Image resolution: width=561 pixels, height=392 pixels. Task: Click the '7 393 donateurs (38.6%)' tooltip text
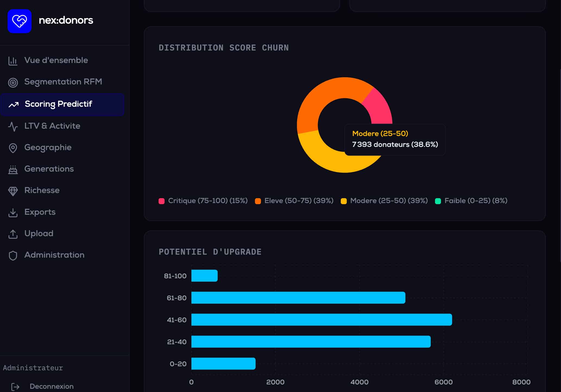pyautogui.click(x=395, y=144)
